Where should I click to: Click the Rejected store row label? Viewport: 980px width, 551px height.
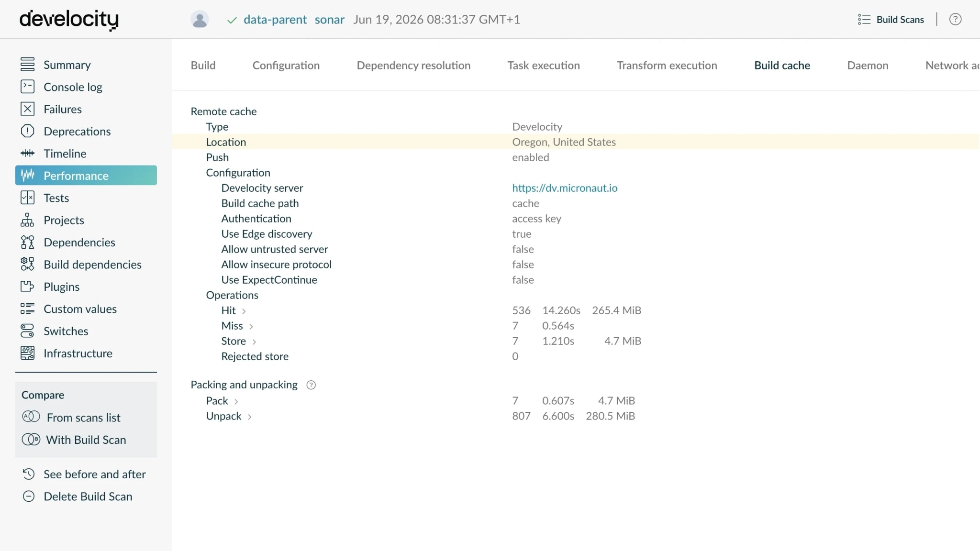[x=255, y=356]
